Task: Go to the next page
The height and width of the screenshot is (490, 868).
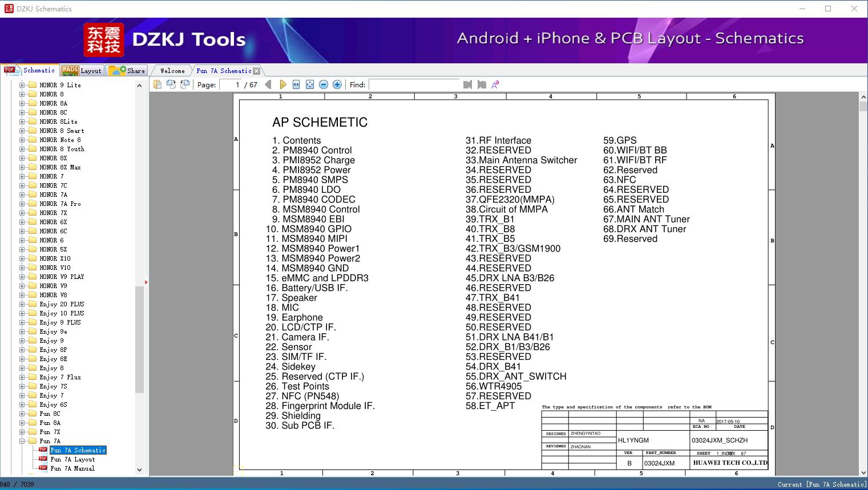Action: click(282, 84)
